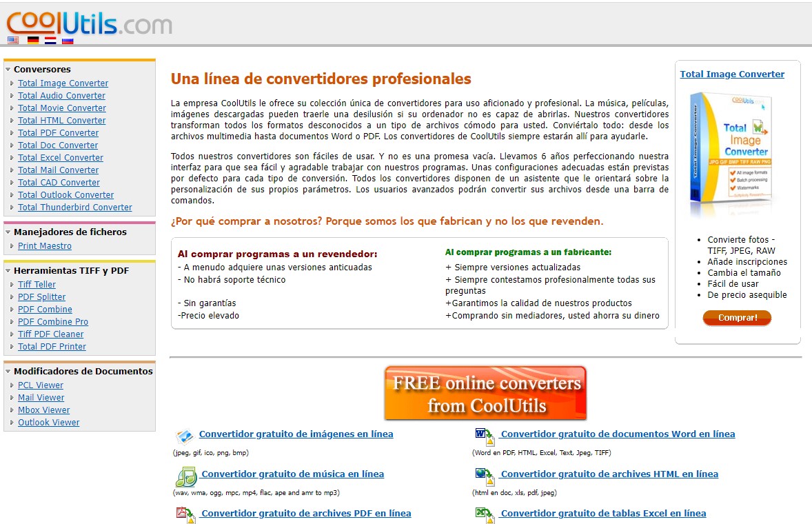Image resolution: width=812 pixels, height=524 pixels.
Task: Click the Outlook Viewer link
Action: click(x=48, y=422)
